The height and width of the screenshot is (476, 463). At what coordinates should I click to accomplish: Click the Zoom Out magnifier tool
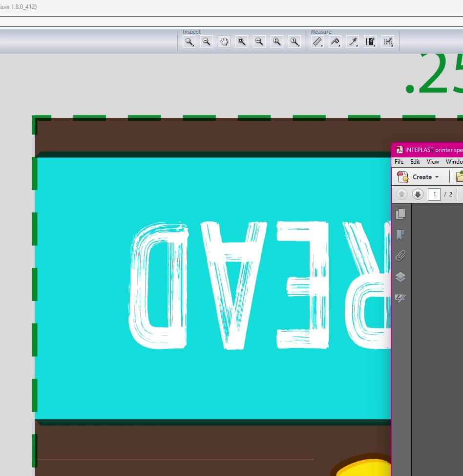pyautogui.click(x=207, y=42)
